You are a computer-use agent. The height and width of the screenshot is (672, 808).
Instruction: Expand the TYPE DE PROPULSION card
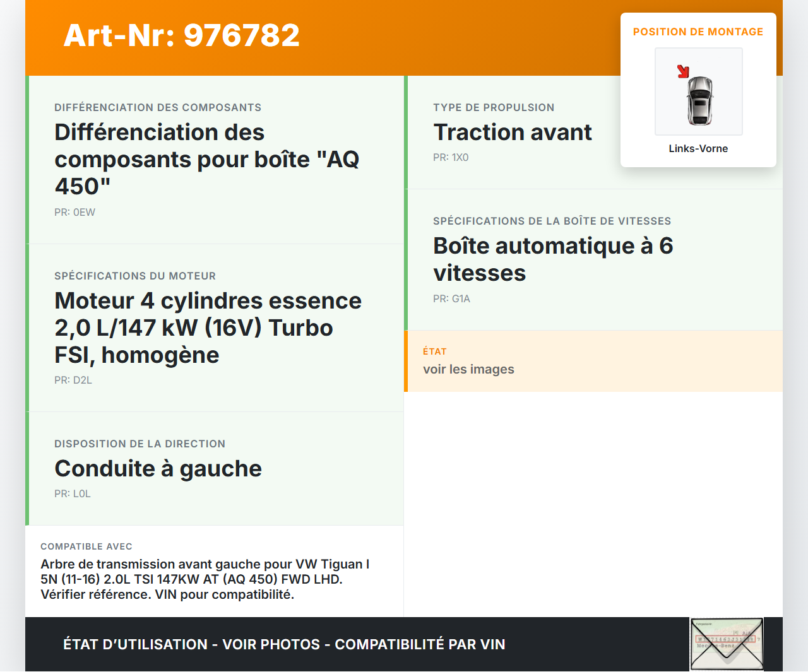pos(513,131)
